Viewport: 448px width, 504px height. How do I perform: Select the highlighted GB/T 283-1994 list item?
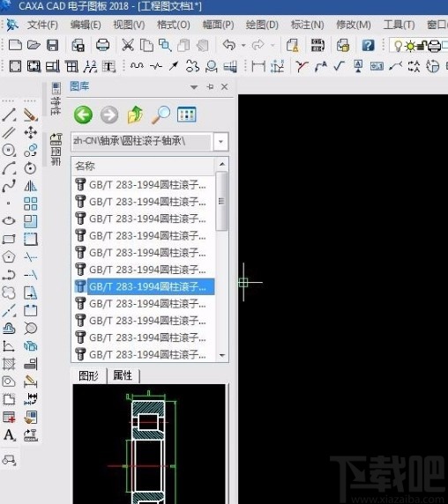[145, 286]
